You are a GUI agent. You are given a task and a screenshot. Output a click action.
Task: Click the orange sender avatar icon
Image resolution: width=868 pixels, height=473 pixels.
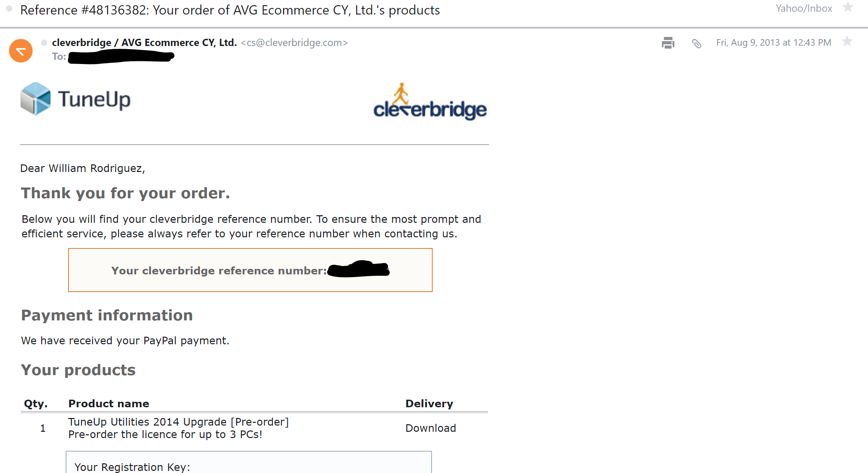21,51
